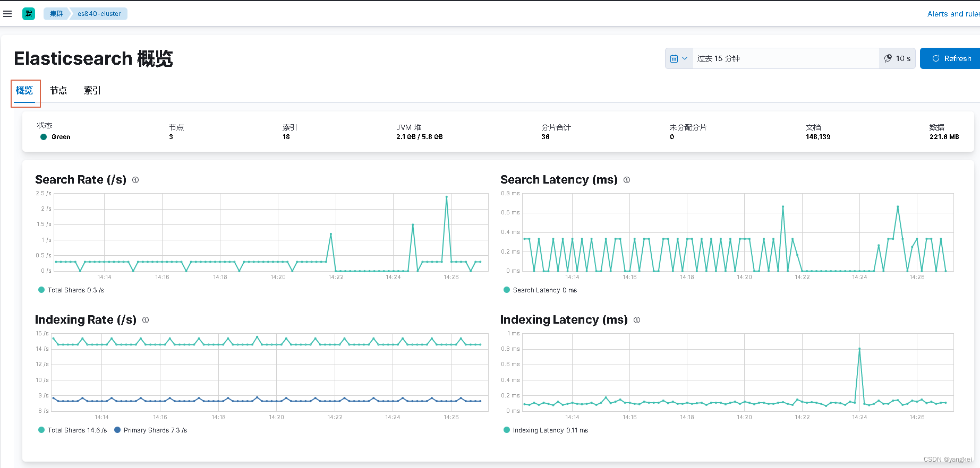Click the Indexing Latency spike data point
The width and height of the screenshot is (980, 468).
tap(859, 349)
